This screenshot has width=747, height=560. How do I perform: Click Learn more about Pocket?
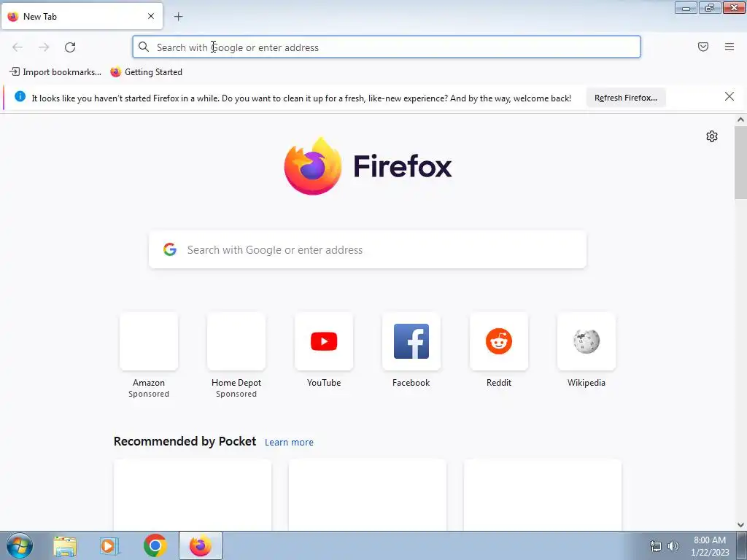pyautogui.click(x=289, y=443)
